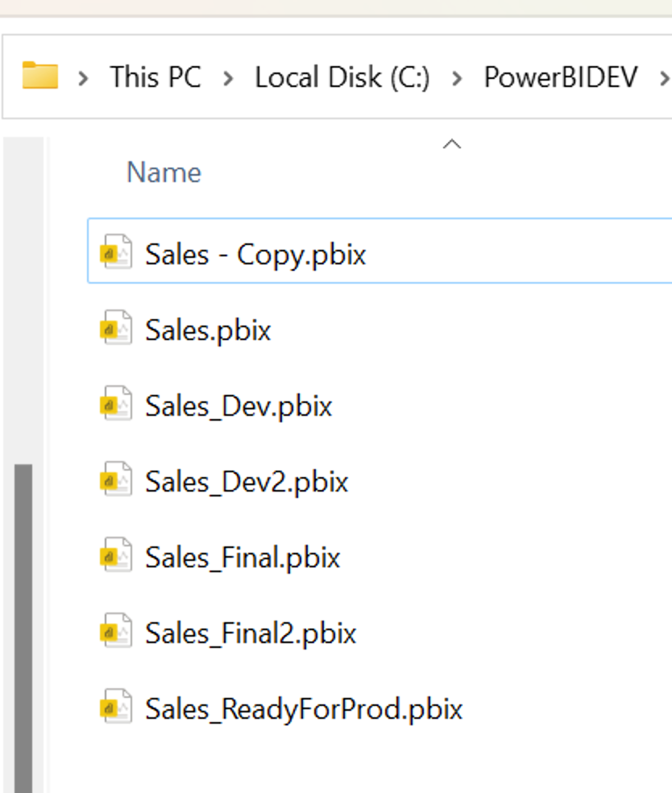Screen dimensions: 672x793
Task: Expand the chevron after Local Disk (C:)
Action: pyautogui.click(x=457, y=78)
